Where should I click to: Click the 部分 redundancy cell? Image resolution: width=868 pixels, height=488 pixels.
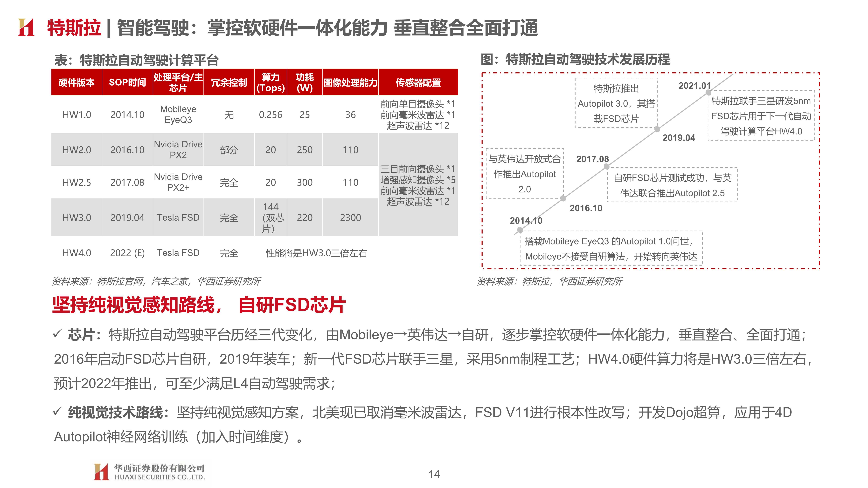[x=229, y=150]
